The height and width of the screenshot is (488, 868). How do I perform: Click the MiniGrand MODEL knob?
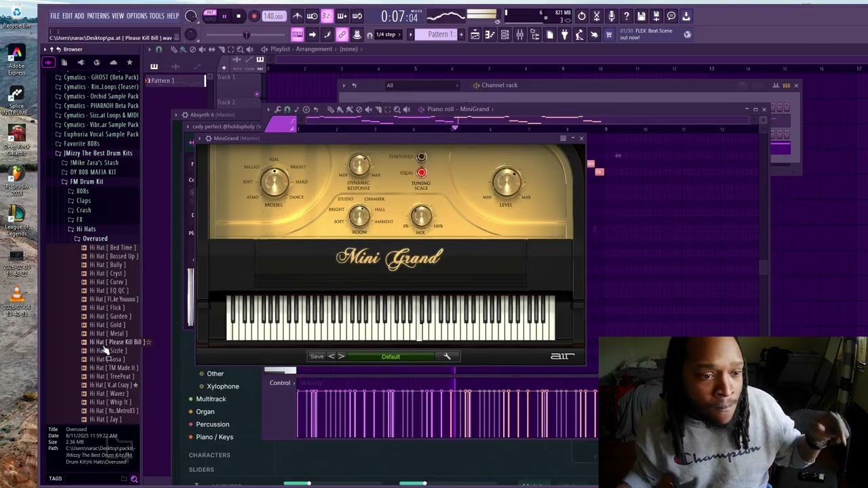pos(274,182)
